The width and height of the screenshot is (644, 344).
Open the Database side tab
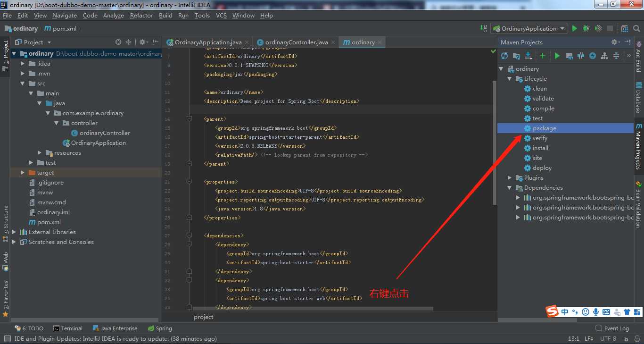[639, 97]
